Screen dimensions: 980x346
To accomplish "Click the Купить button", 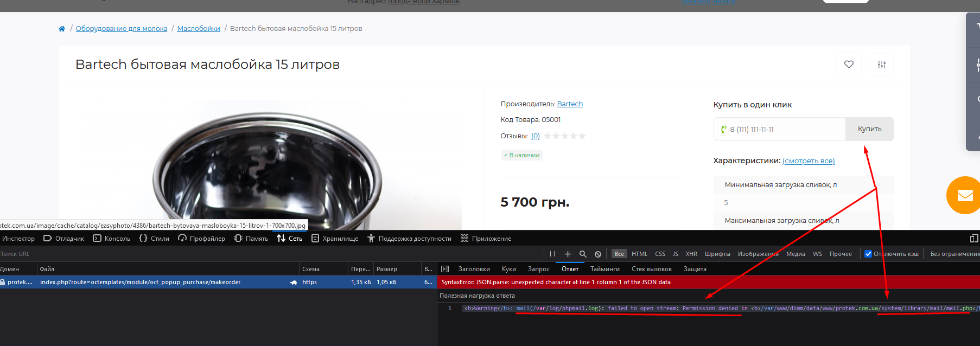I will (869, 129).
